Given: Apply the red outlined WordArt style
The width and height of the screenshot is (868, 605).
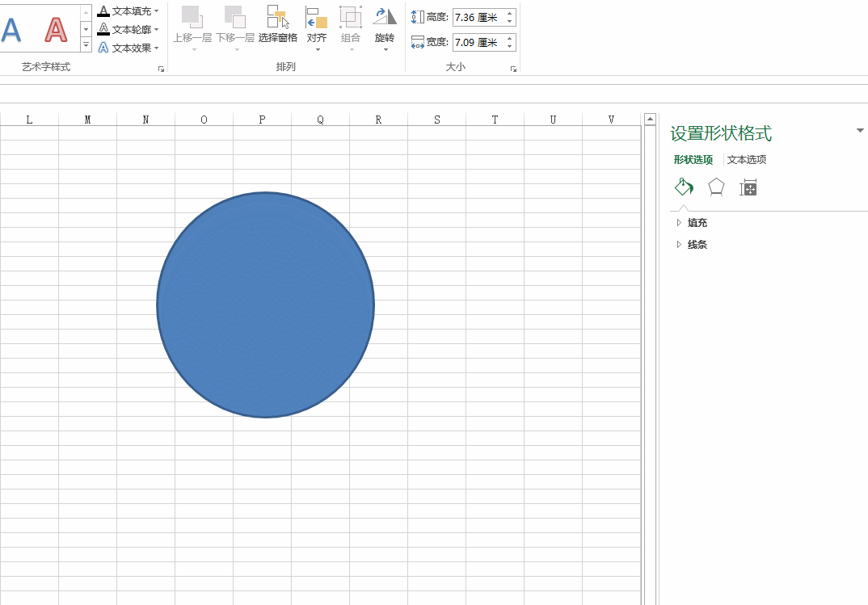Looking at the screenshot, I should coord(56,29).
